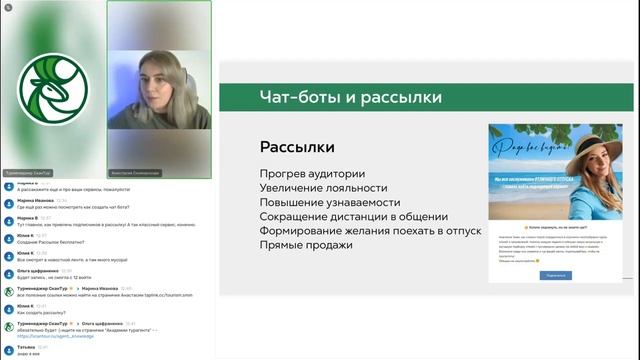
Task: Open Ольга Шафраненко's avatar beside 'Будет запись'
Action: [x=9, y=274]
